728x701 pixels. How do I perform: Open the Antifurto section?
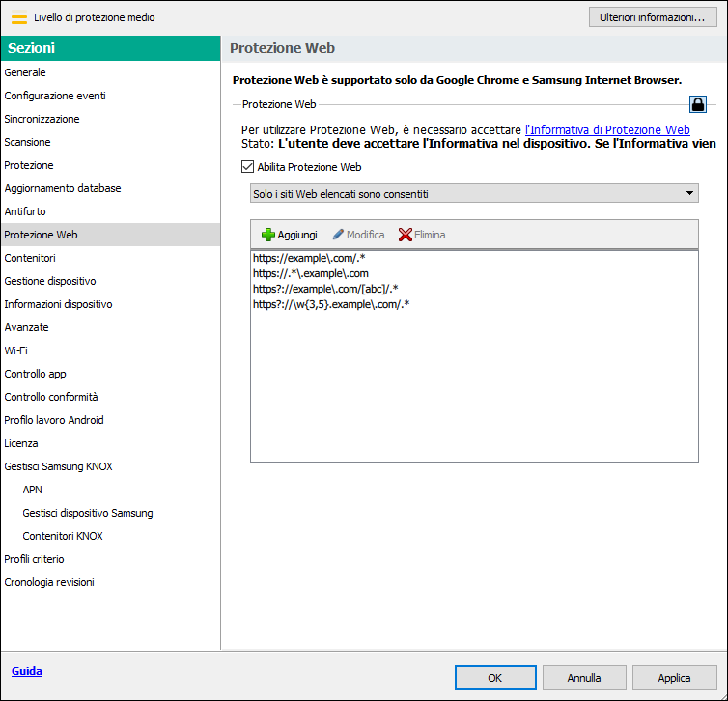pyautogui.click(x=25, y=211)
